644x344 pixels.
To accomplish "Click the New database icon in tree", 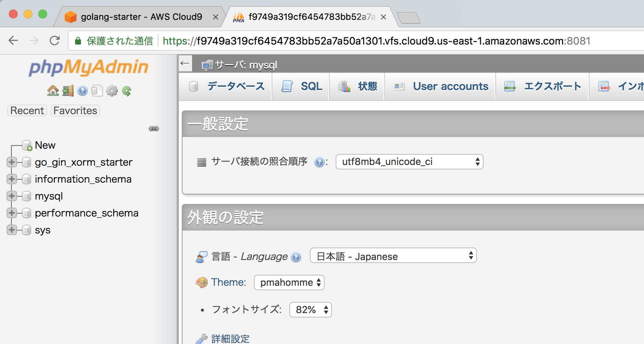I will pos(27,145).
